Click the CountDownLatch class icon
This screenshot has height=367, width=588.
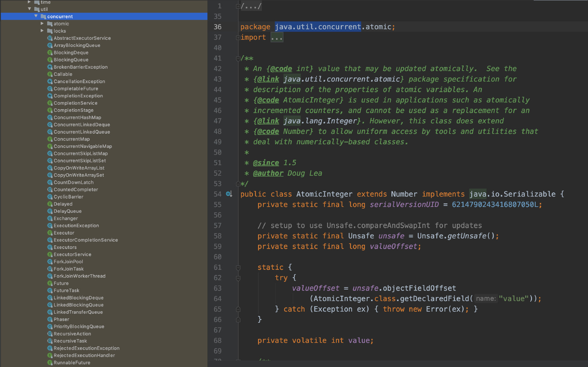click(x=50, y=182)
